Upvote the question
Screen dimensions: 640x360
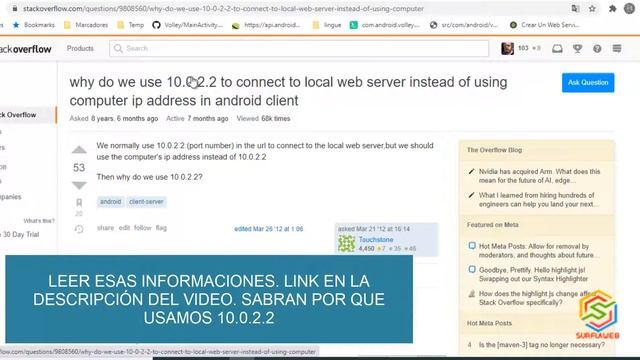79,150
